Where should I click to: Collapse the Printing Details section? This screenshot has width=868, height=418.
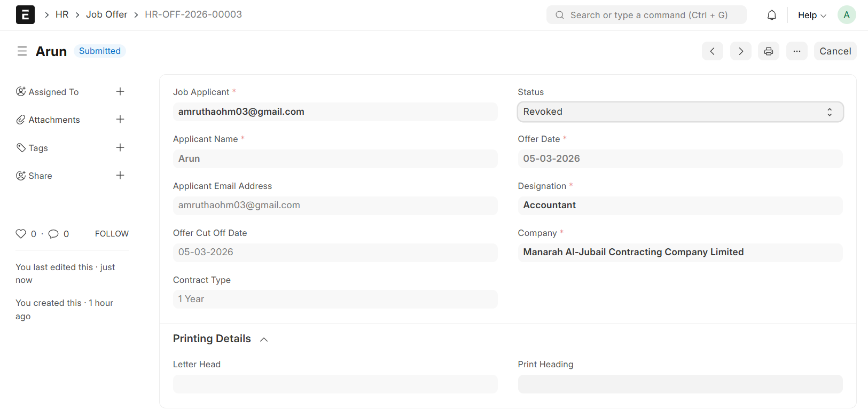click(x=264, y=339)
